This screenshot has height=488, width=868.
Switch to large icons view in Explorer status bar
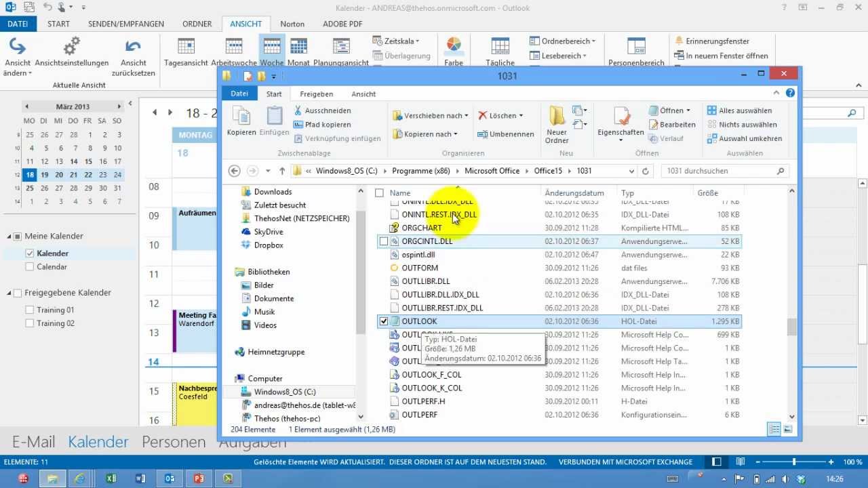(788, 430)
